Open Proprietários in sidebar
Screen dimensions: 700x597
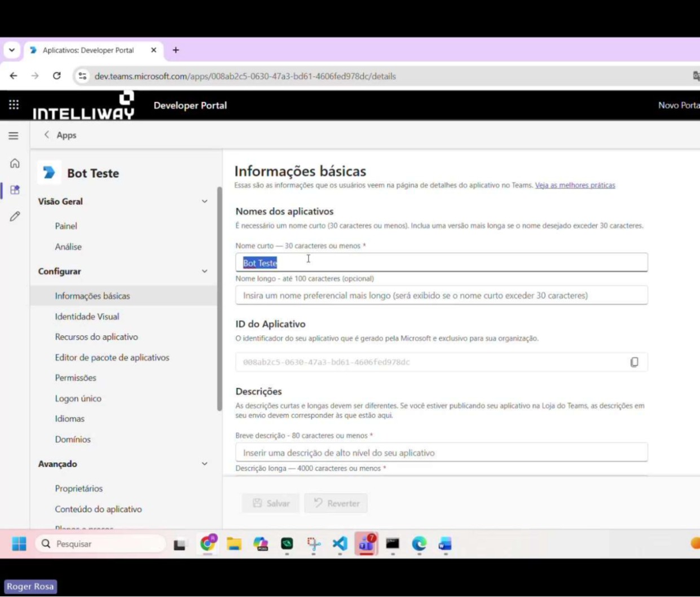click(79, 489)
